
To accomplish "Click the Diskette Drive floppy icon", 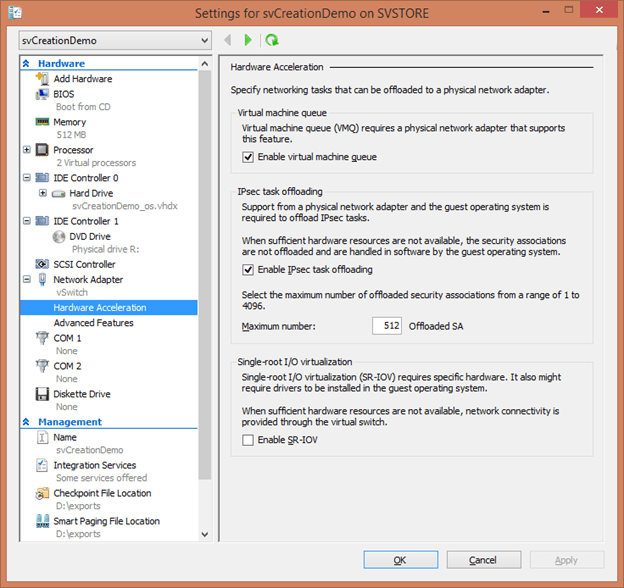I will point(42,394).
